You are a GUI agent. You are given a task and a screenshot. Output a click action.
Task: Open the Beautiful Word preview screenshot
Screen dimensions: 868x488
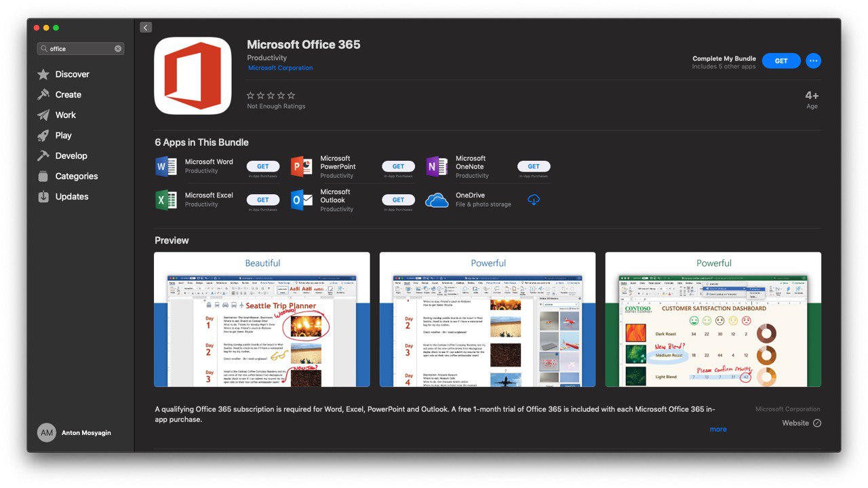[x=262, y=320]
